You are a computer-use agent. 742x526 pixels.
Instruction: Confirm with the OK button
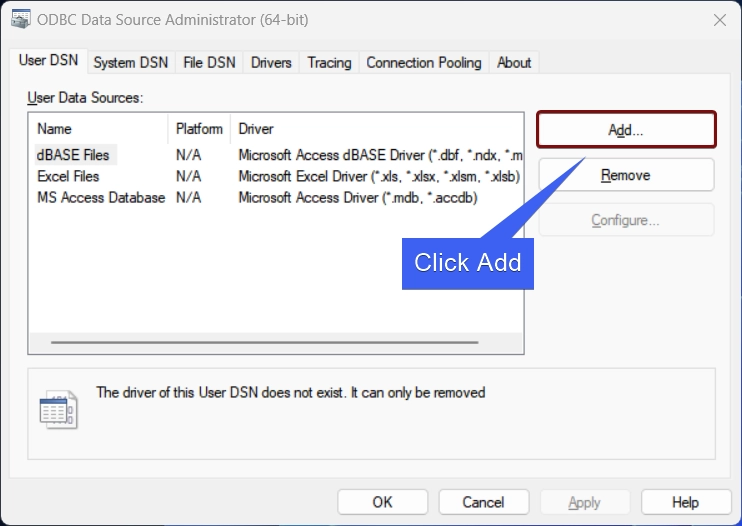382,502
